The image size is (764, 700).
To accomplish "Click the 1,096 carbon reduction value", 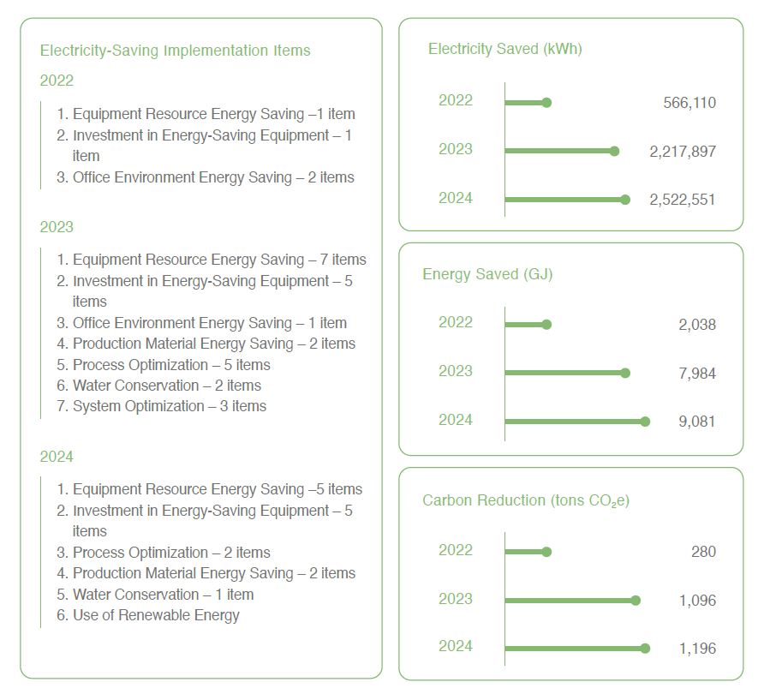I will coord(698,600).
